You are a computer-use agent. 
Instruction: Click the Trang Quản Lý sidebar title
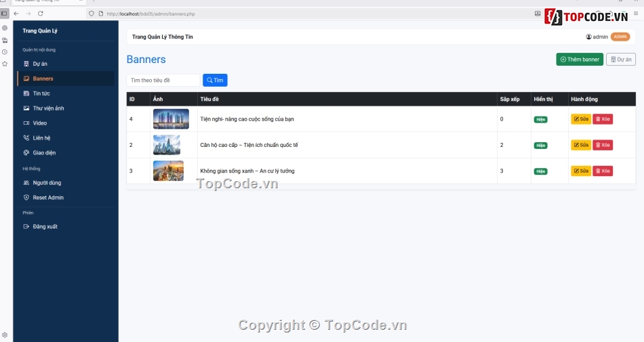tap(40, 30)
